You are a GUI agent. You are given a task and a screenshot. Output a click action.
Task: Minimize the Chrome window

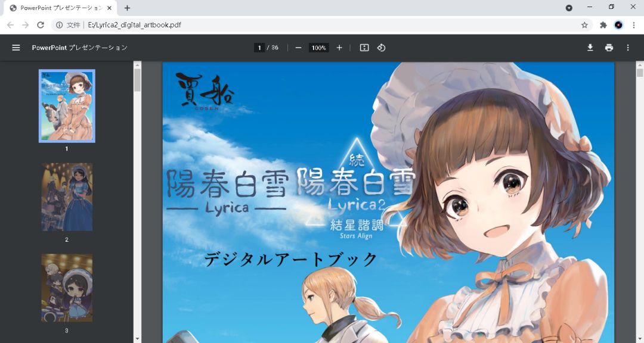590,7
